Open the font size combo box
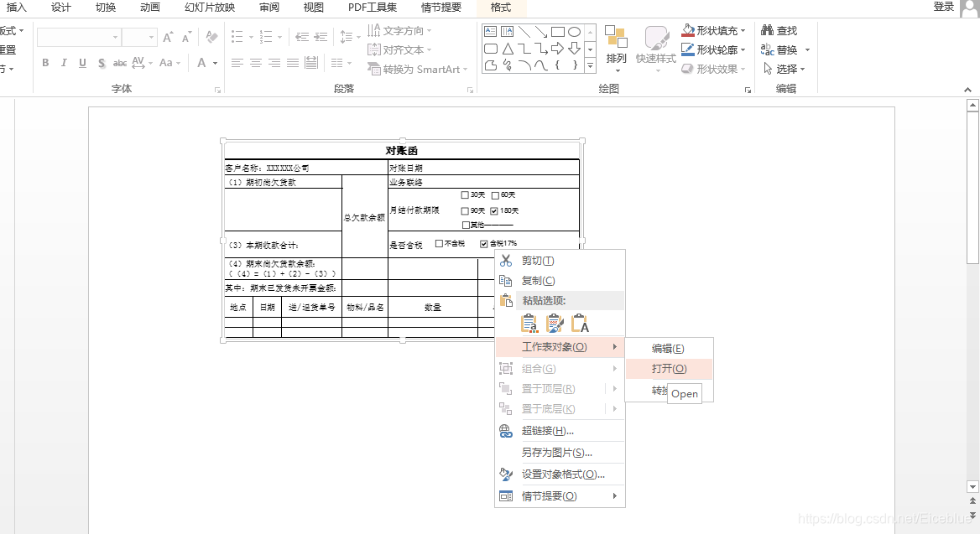Viewport: 980px width, 534px height. (138, 38)
